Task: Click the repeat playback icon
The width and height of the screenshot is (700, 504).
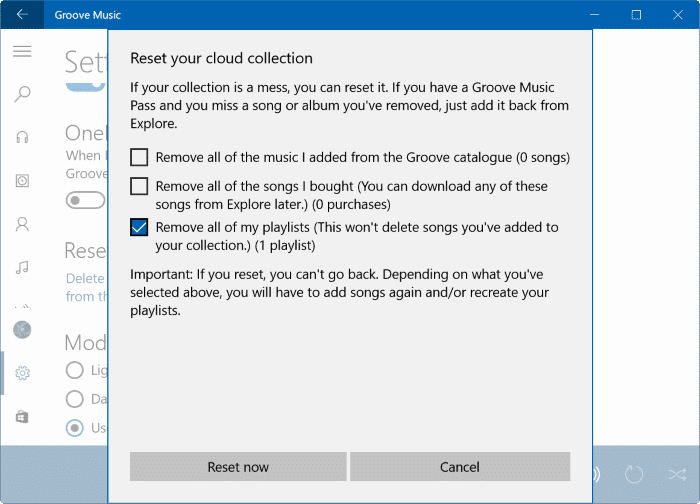Action: point(633,474)
